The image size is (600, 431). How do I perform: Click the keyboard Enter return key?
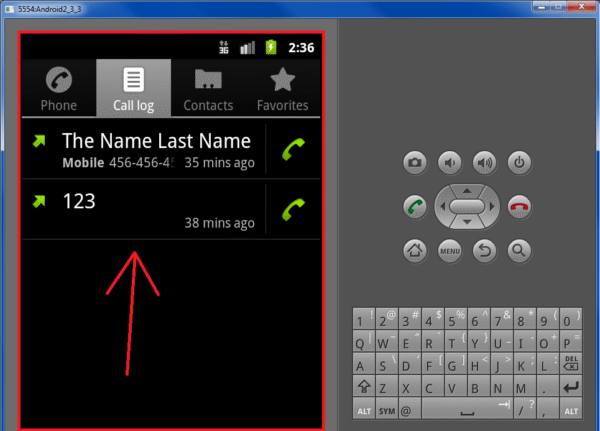click(x=571, y=386)
